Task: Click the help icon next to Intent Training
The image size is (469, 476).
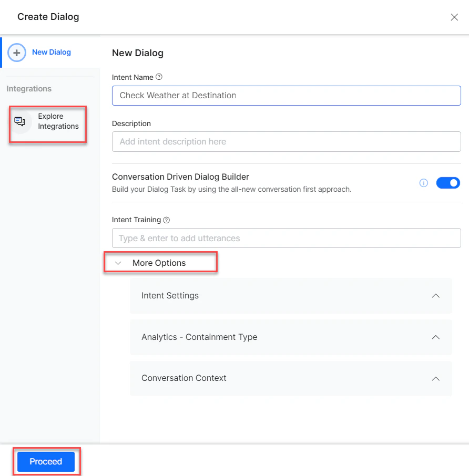Action: point(166,220)
